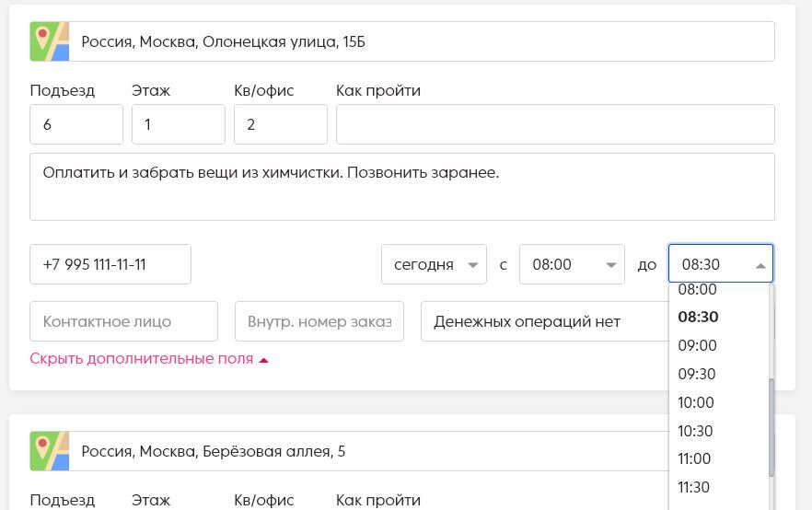Focus the 'Внутр. номер заказа' field
Screen dimensions: 812x510
coord(319,321)
